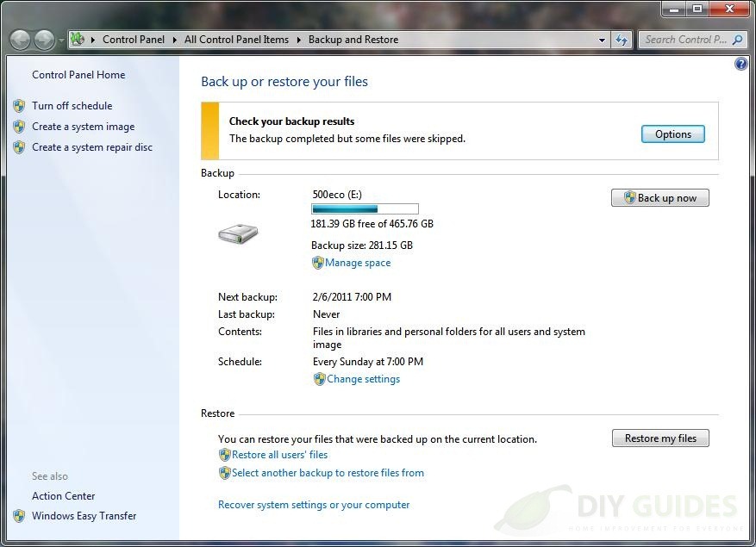Open Create a system image
Viewport: 756px width, 547px height.
point(83,127)
